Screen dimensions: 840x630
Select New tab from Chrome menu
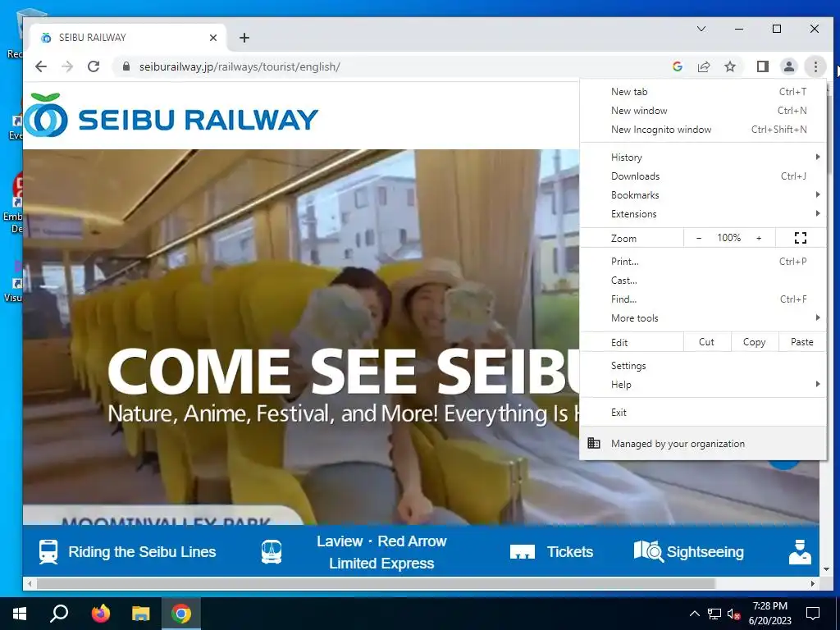tap(703, 92)
